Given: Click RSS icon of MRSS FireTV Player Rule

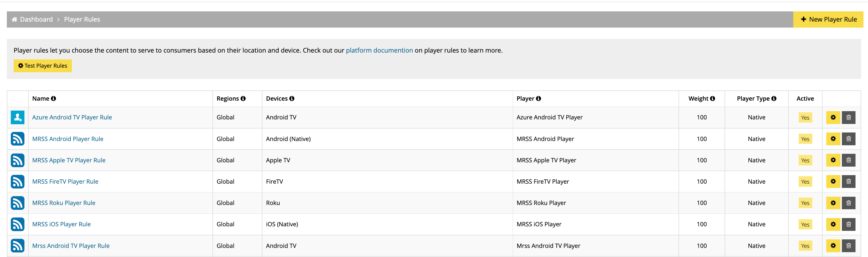Looking at the screenshot, I should [x=18, y=181].
